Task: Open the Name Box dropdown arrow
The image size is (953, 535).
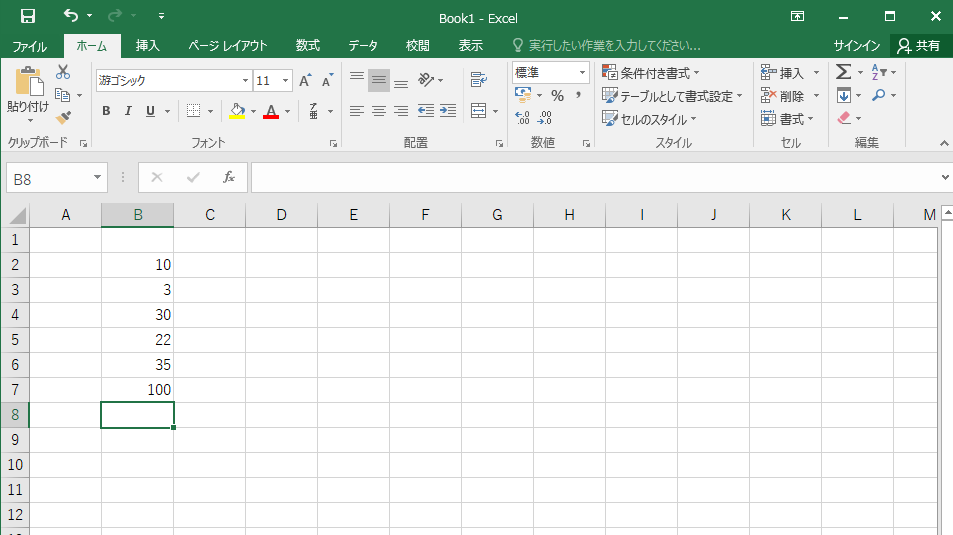Action: (x=97, y=178)
